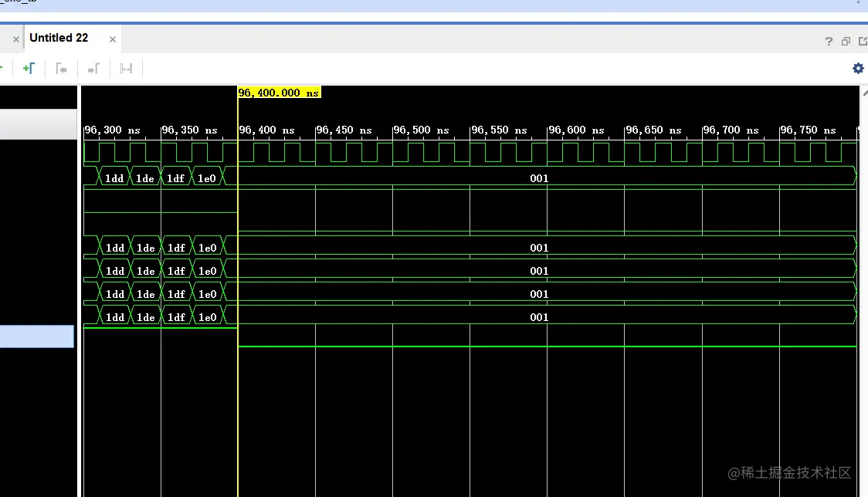The height and width of the screenshot is (497, 868).
Task: Select the highlighted signal row in name panel
Action: (36, 336)
